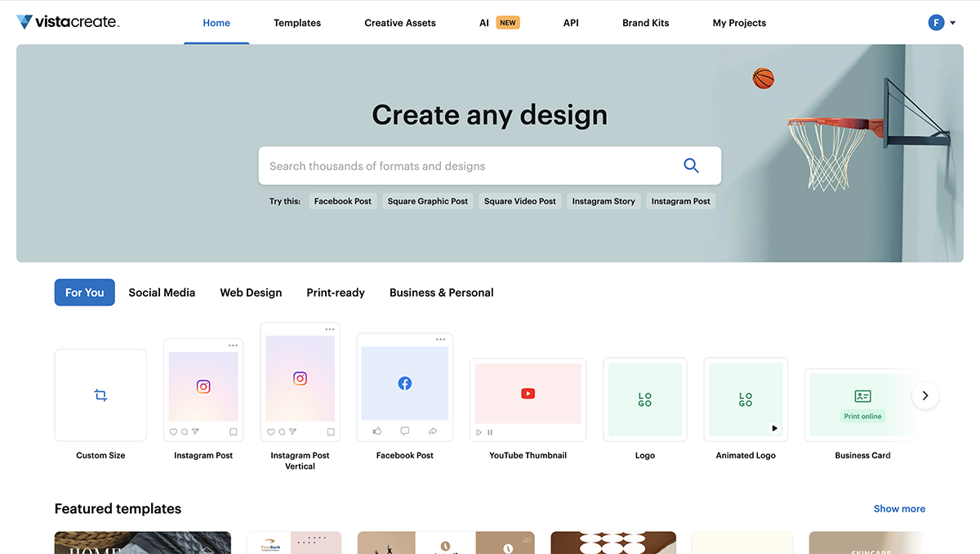Open the three-dot menu on Instagram Post Vertical

[x=329, y=328]
